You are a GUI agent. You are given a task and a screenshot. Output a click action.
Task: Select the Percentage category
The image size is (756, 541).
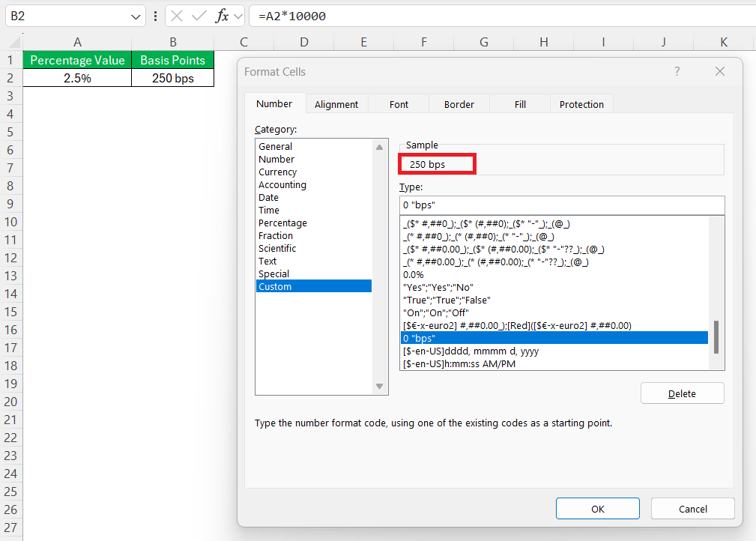[314, 223]
